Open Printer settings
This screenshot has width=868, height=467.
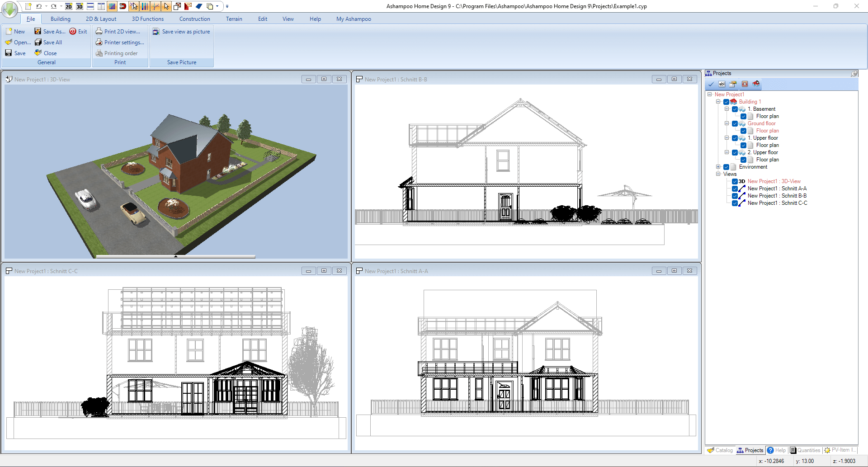(120, 42)
